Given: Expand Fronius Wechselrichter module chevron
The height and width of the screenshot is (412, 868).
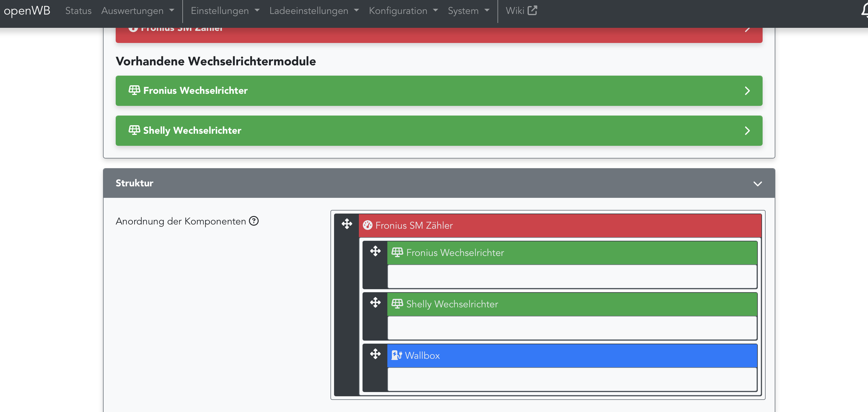Looking at the screenshot, I should pos(747,90).
